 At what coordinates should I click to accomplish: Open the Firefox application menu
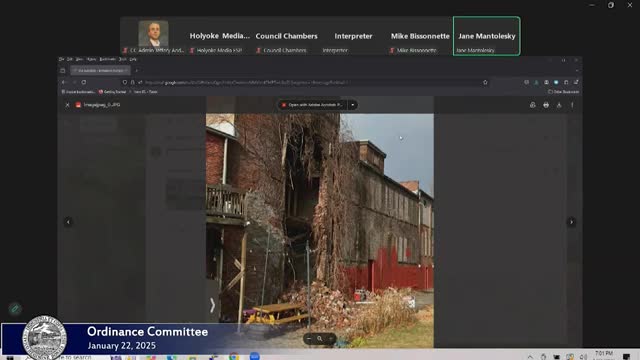(x=576, y=82)
